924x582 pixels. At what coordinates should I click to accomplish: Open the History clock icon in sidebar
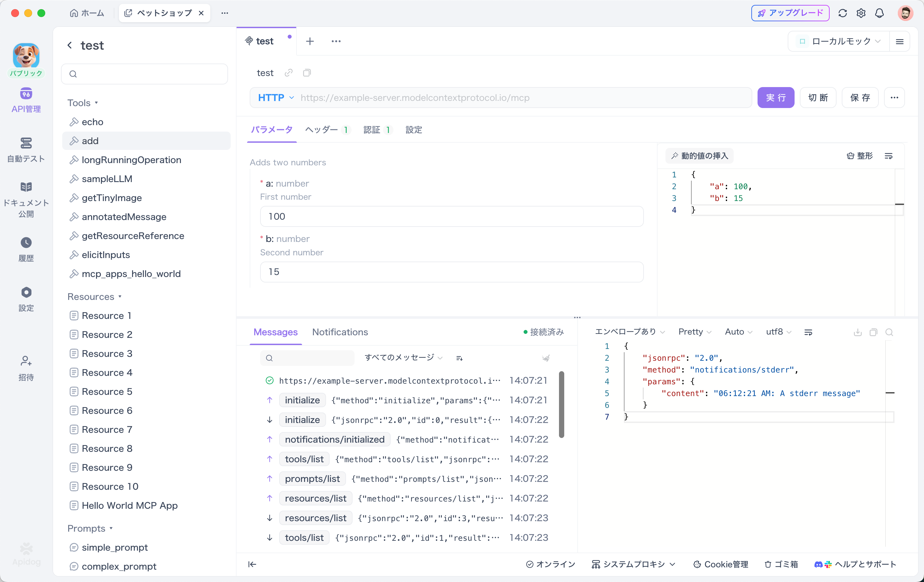pyautogui.click(x=26, y=243)
